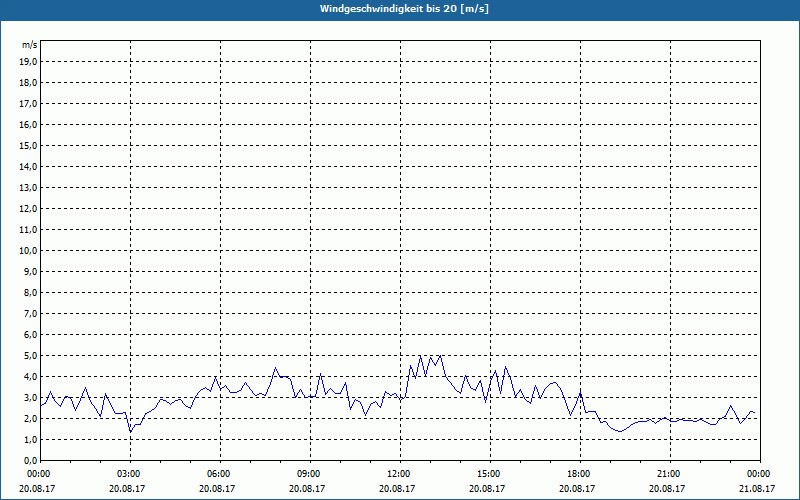Select the 0,0 y-axis origin label
This screenshot has width=800, height=500.
[30, 460]
